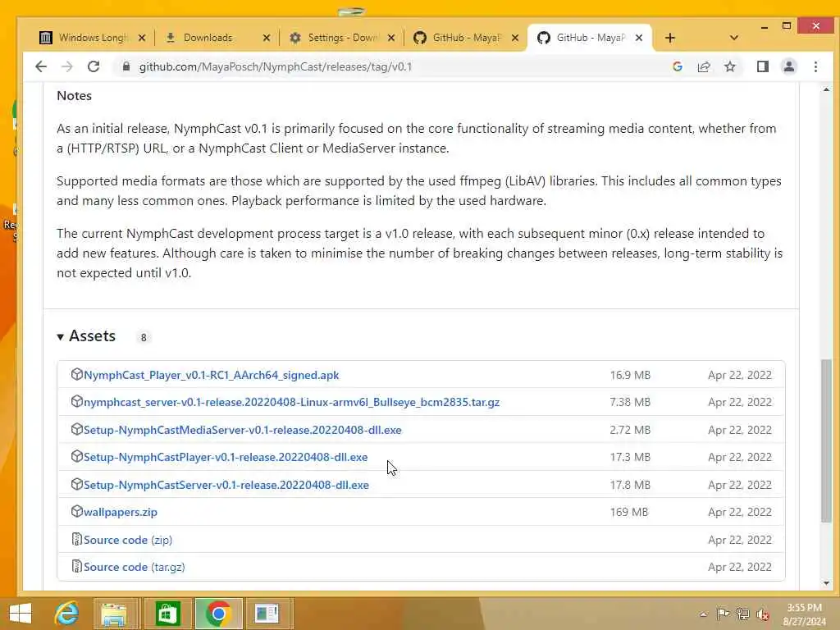Click file icon beside Source code (tar.gz)
Image resolution: width=840 pixels, height=630 pixels.
click(x=76, y=566)
